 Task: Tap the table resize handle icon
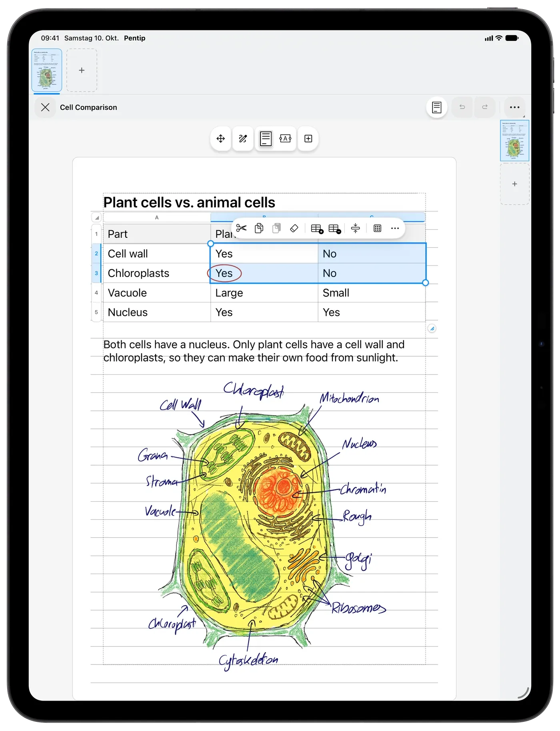click(432, 329)
